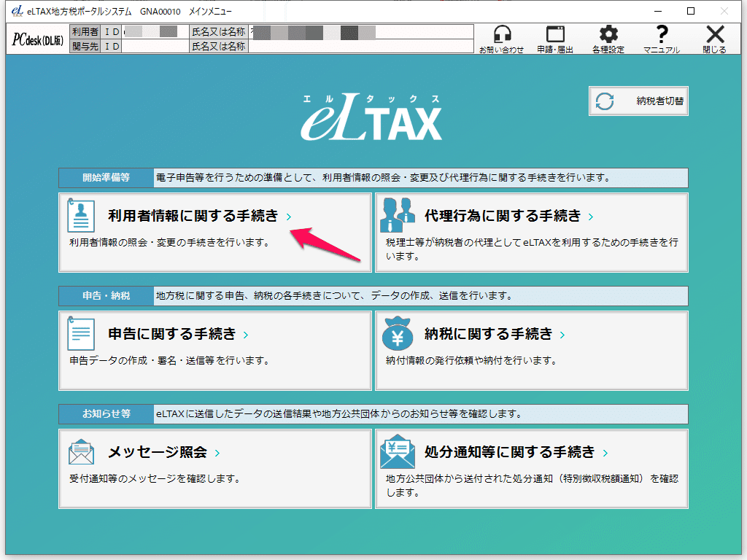Click the 利用者 ID field
Image resolution: width=747 pixels, height=560 pixels.
tap(155, 32)
